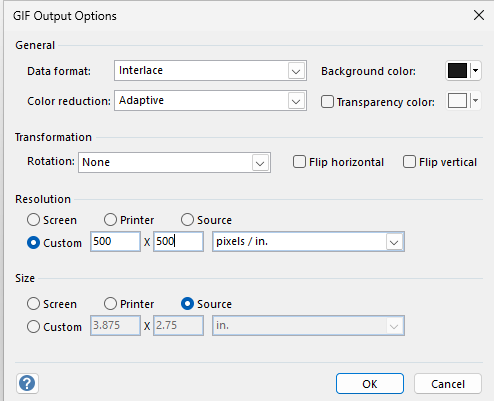The width and height of the screenshot is (494, 401).
Task: Select Source under Size
Action: tap(187, 304)
